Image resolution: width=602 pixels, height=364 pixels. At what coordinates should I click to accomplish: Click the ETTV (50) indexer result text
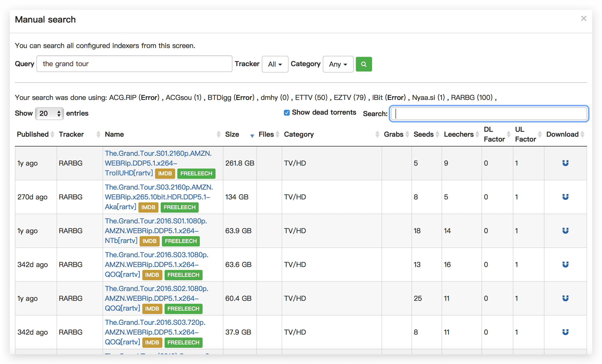pyautogui.click(x=311, y=97)
